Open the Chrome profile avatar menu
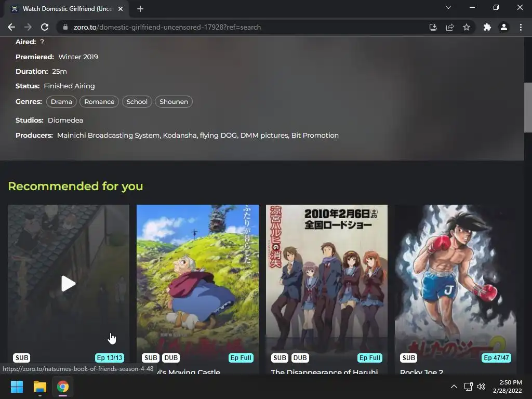This screenshot has height=399, width=532. pyautogui.click(x=504, y=27)
